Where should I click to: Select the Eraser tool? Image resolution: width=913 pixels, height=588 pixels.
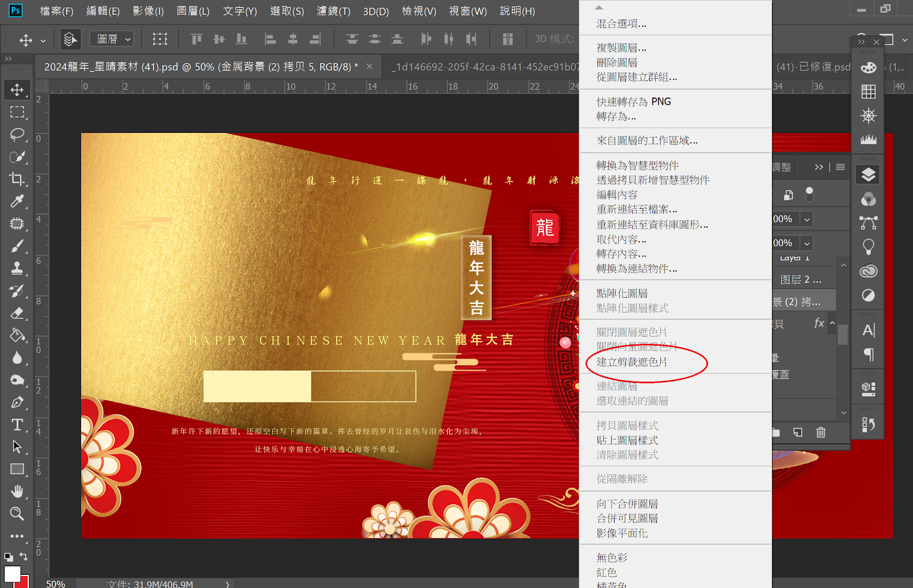point(17,313)
